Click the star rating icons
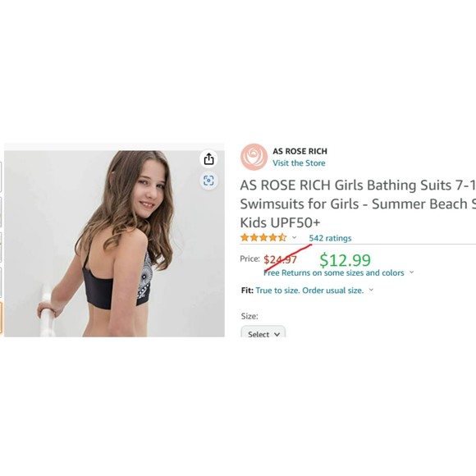The image size is (476, 476). click(263, 237)
